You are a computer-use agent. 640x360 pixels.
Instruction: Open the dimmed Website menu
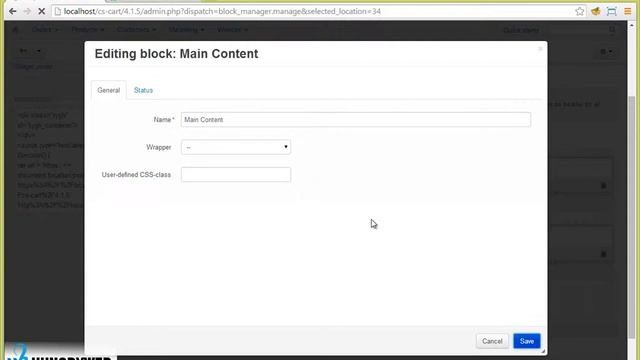click(x=232, y=29)
